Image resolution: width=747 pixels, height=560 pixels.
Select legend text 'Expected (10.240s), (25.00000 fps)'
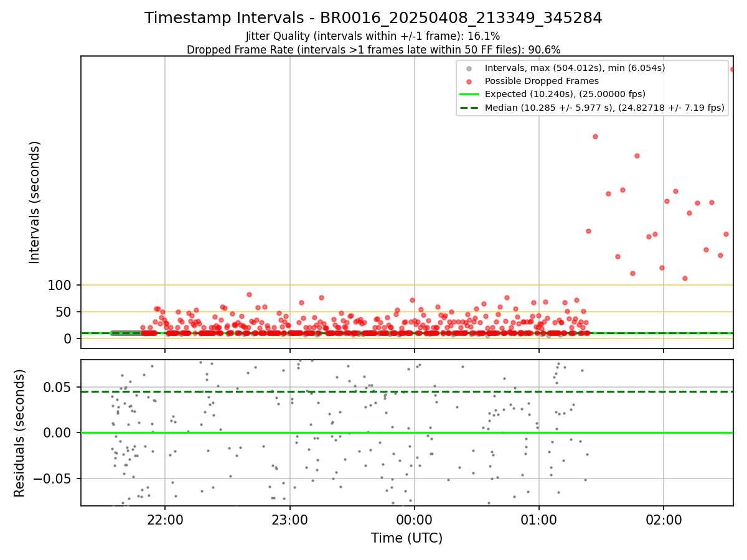coord(565,94)
